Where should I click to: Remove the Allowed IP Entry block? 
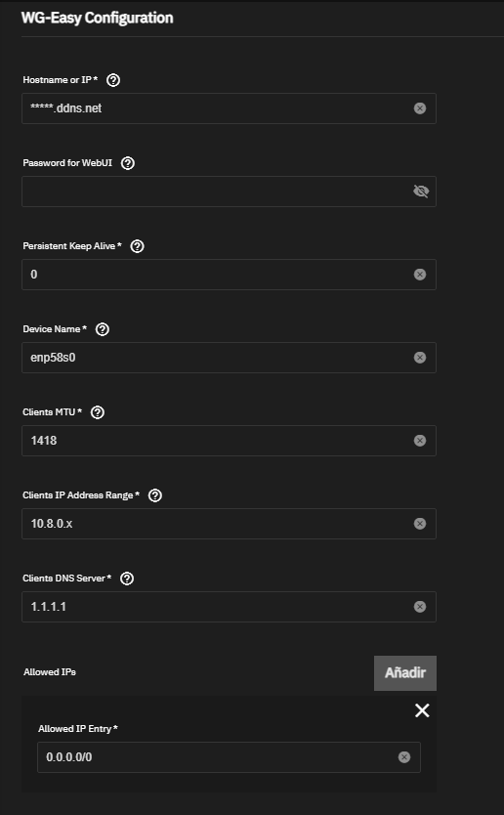pos(422,710)
